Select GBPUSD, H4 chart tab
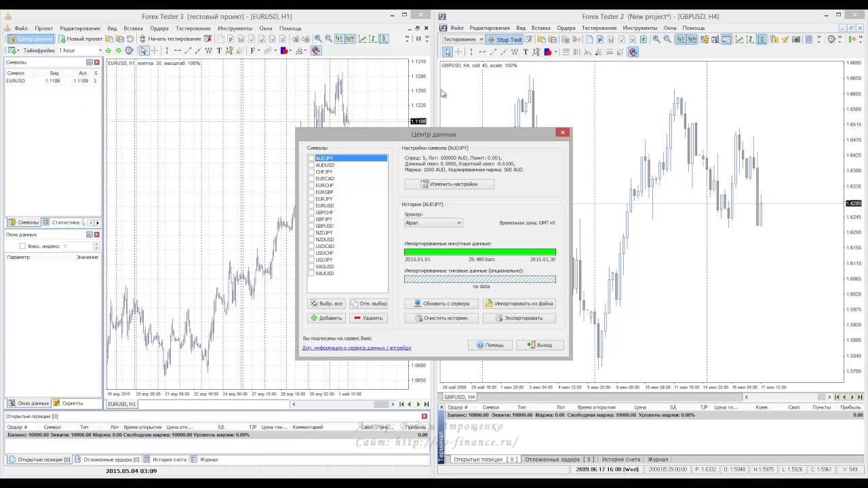868x488 pixels. 459,397
